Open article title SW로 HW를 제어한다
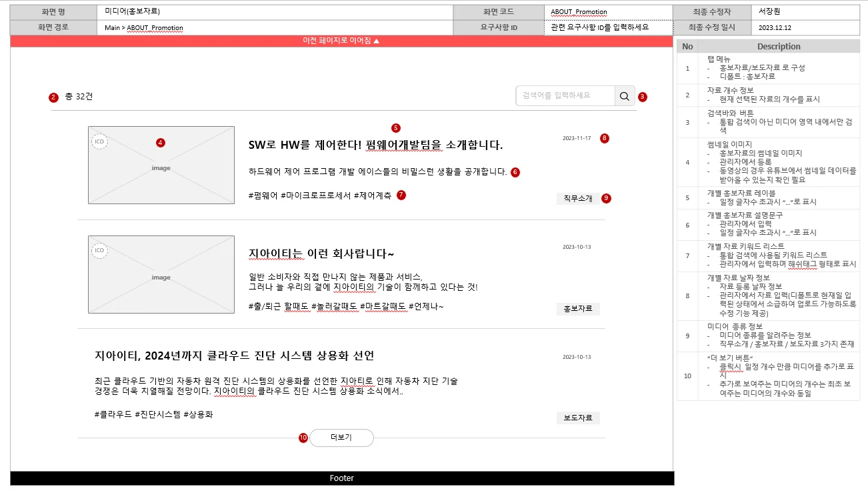Screen dimensions: 868x491 click(x=375, y=145)
